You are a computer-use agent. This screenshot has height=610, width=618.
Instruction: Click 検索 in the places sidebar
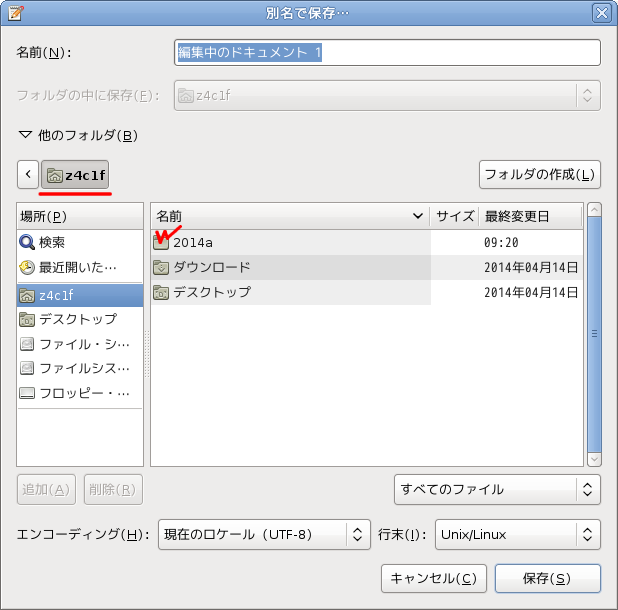(52, 242)
